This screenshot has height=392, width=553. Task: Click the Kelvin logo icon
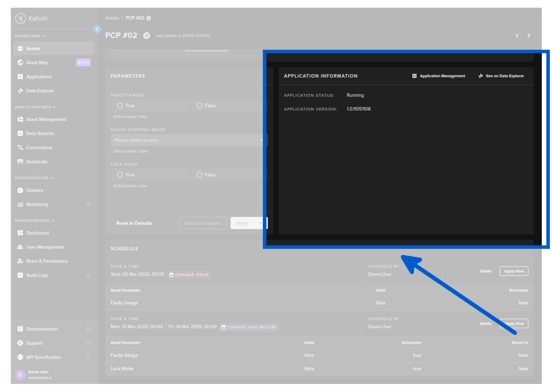[21, 18]
